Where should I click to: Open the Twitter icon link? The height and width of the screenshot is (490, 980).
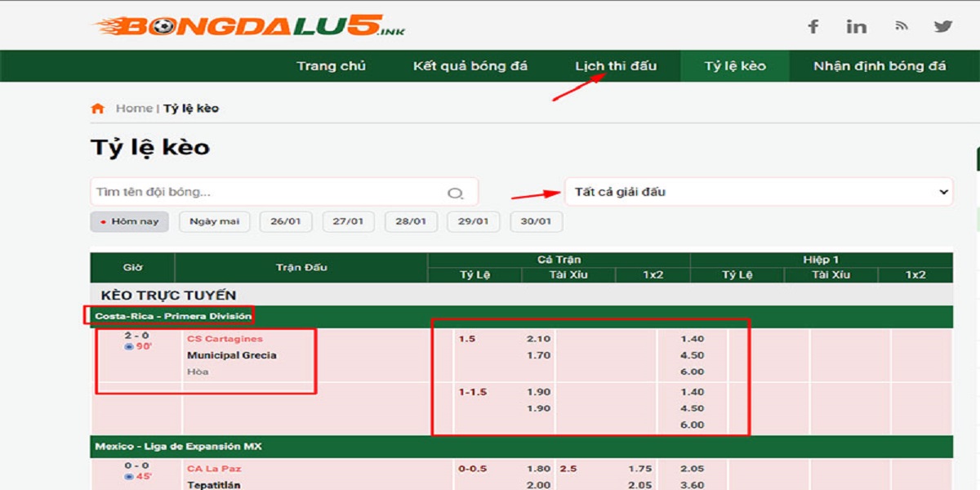pyautogui.click(x=943, y=26)
